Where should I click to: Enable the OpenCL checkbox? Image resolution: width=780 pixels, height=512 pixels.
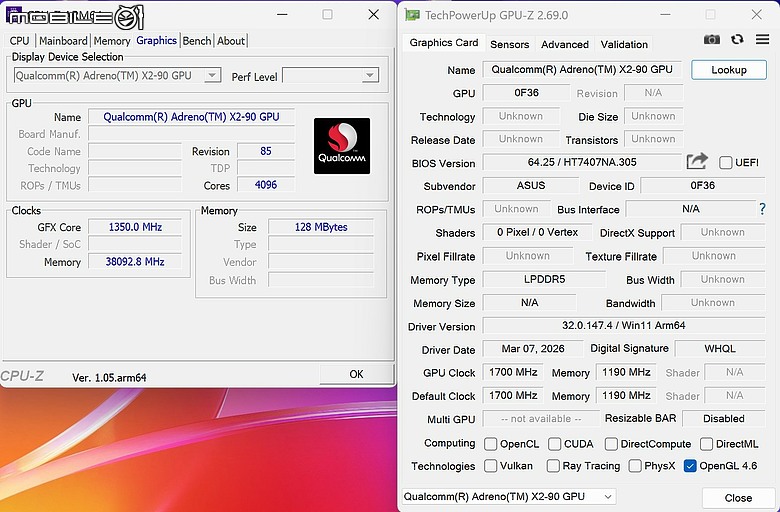(x=490, y=443)
